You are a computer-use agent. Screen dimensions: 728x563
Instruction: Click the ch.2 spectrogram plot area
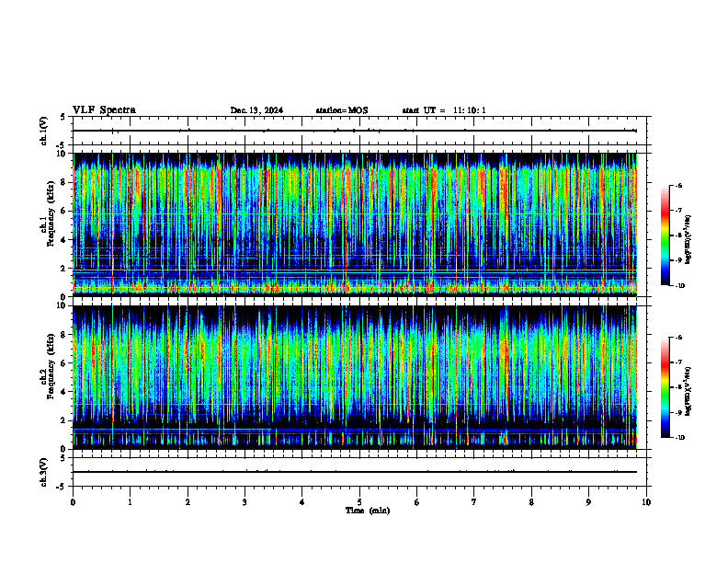[x=355, y=377]
